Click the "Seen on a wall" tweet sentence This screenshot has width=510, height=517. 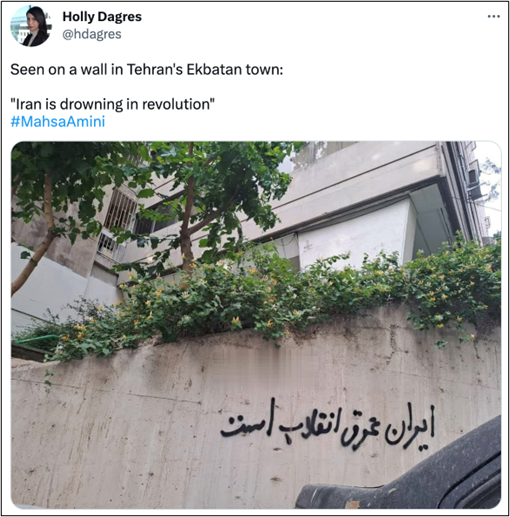(147, 70)
